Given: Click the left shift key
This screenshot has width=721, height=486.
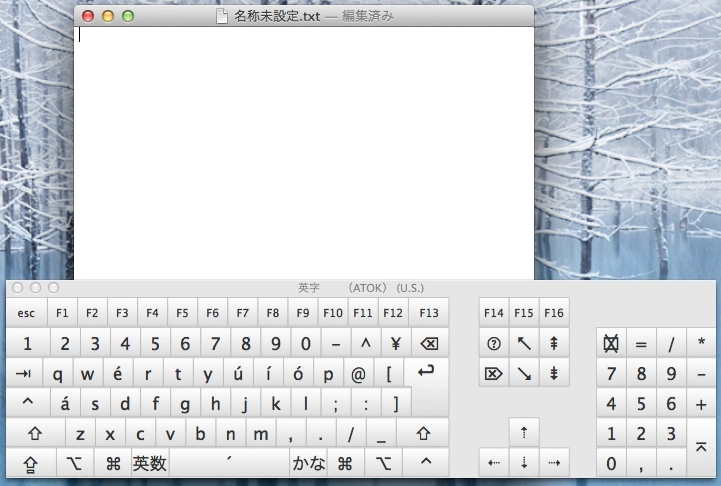Looking at the screenshot, I should [35, 434].
